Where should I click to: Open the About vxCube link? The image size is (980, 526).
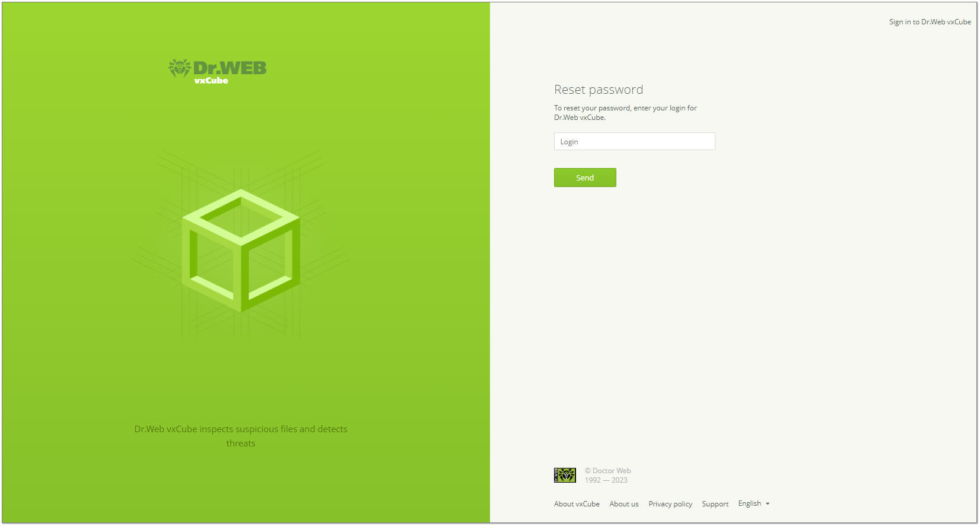tap(577, 504)
